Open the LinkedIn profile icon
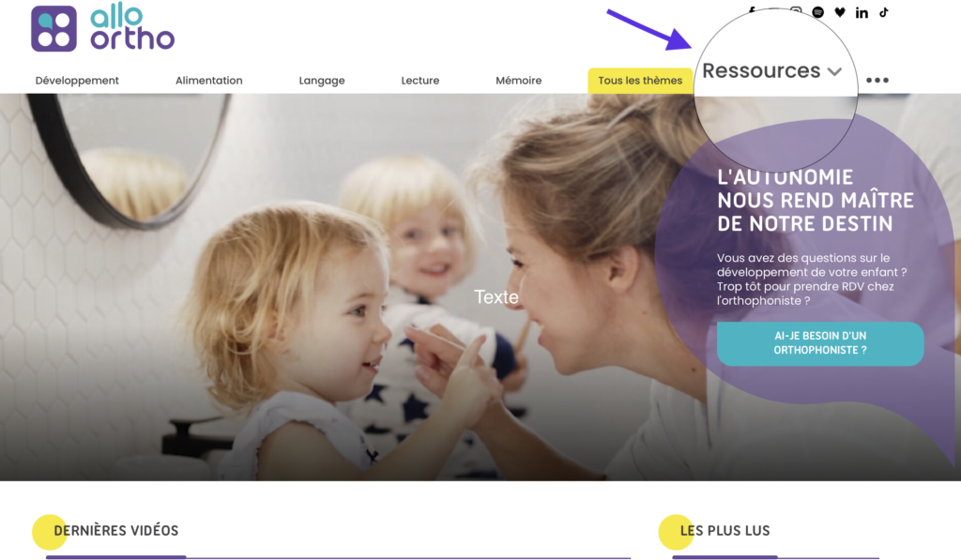Viewport: 961px width, 560px height. pos(862,12)
